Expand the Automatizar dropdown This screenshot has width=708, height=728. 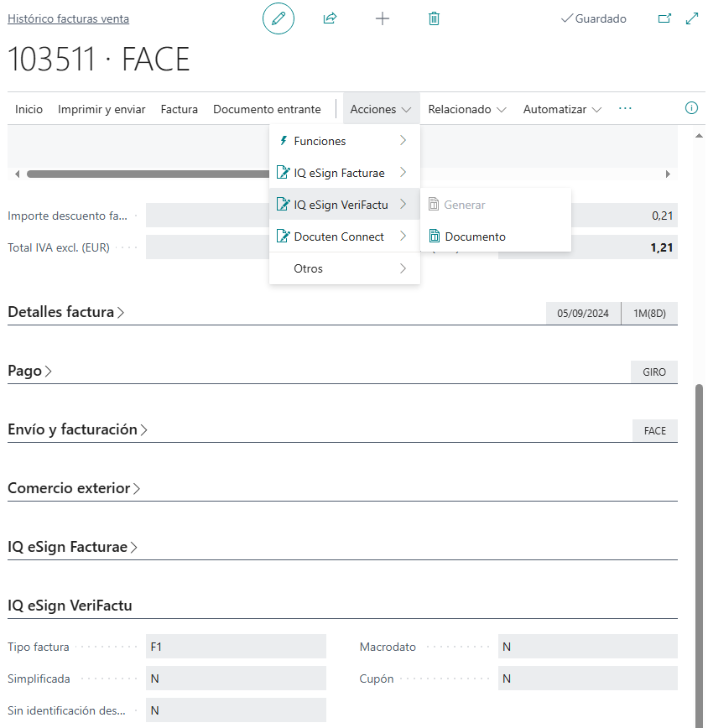(x=562, y=109)
